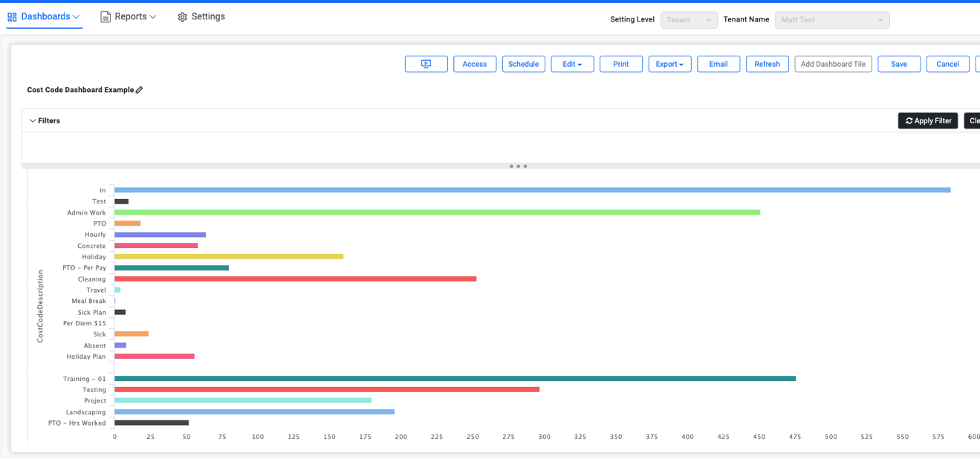980x462 pixels.
Task: Click the Access button
Action: (x=475, y=64)
